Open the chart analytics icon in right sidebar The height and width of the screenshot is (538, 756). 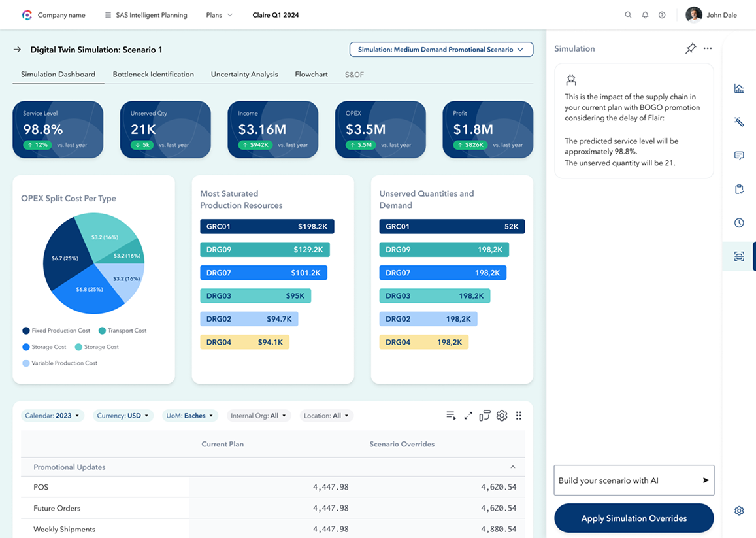pos(738,88)
